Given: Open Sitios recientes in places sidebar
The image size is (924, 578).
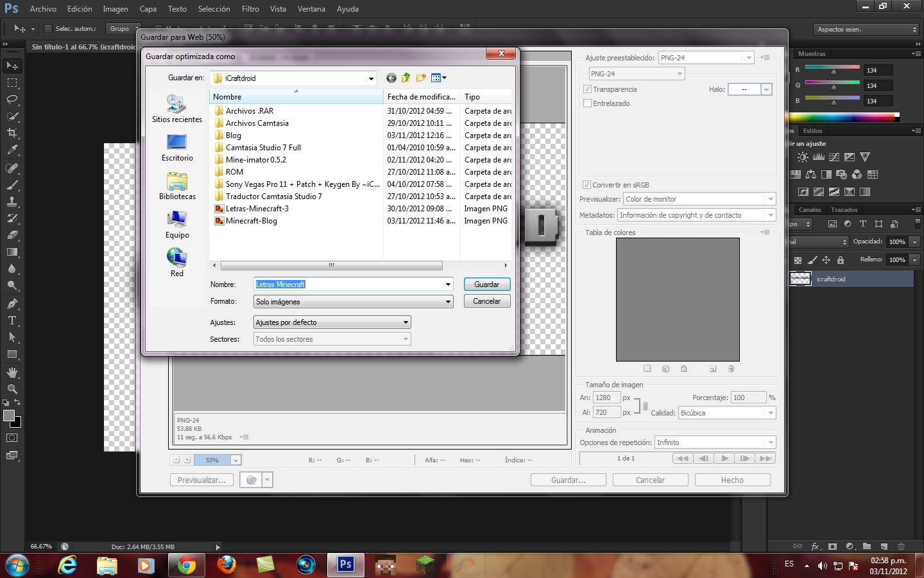Looking at the screenshot, I should click(177, 109).
